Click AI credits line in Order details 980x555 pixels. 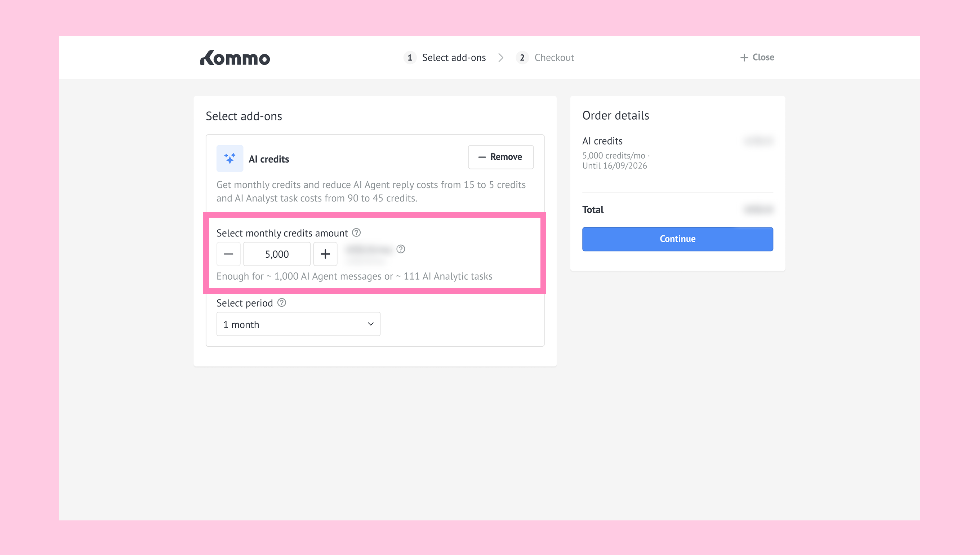pyautogui.click(x=602, y=141)
